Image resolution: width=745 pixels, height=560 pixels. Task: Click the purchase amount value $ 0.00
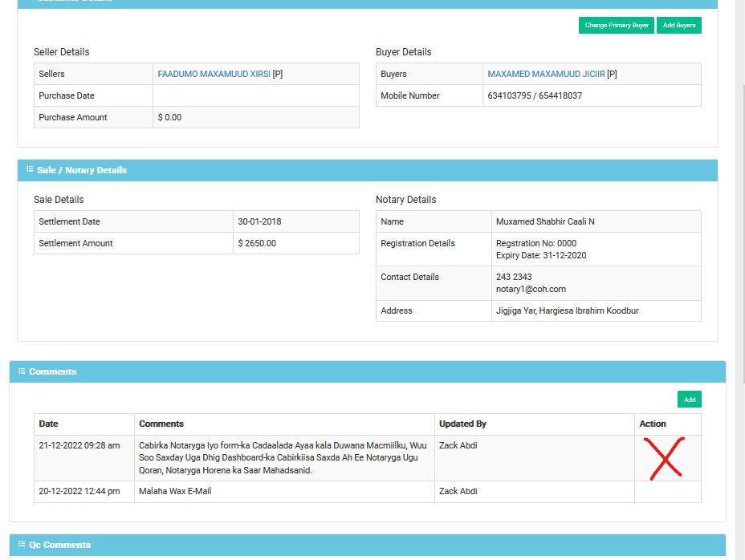point(169,117)
